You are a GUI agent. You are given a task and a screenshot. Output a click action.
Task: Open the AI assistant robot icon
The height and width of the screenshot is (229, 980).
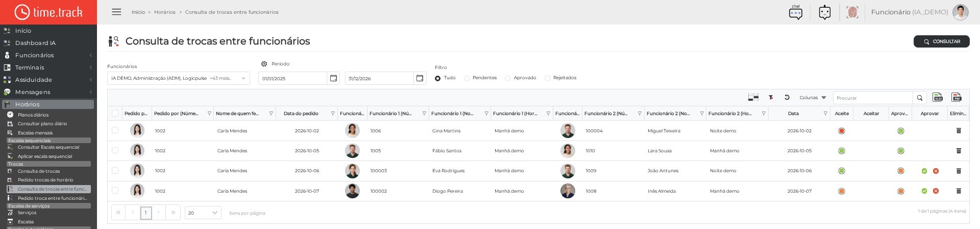tap(825, 12)
